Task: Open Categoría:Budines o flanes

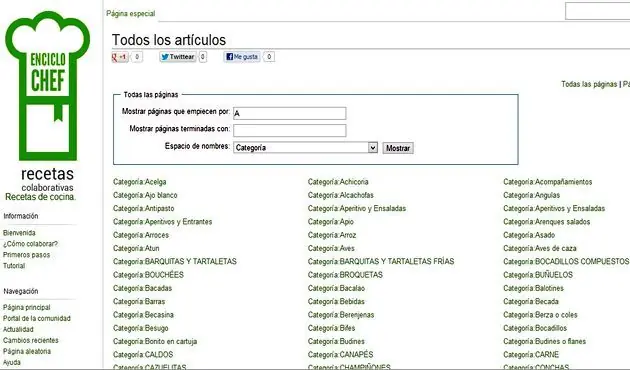Action: coord(544,341)
